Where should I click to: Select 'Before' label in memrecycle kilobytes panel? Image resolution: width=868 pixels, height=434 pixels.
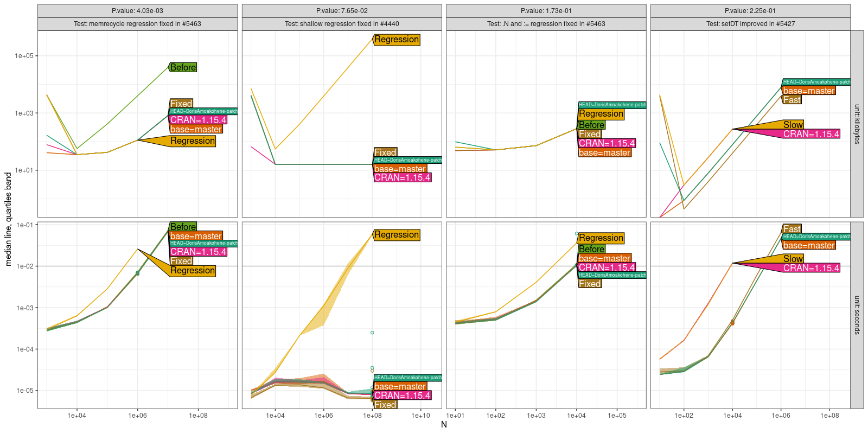183,67
